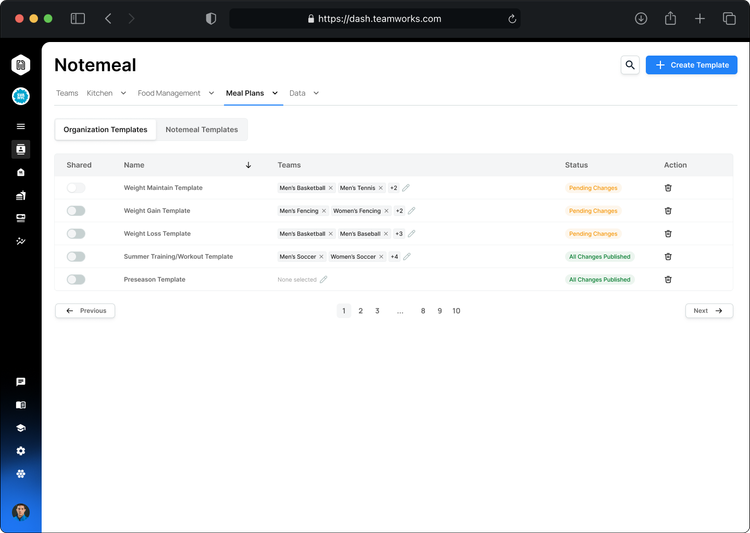Screen dimensions: 750x533
Task: Click the Create Template button
Action: click(691, 65)
